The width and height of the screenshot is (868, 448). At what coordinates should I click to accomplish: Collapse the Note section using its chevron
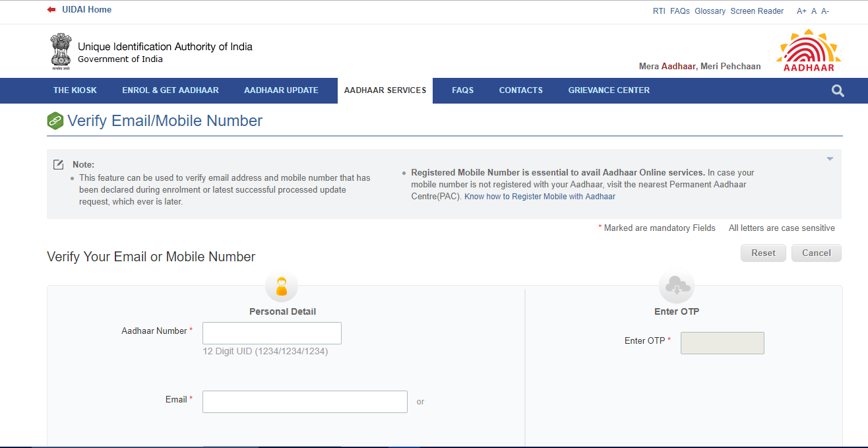pyautogui.click(x=830, y=158)
